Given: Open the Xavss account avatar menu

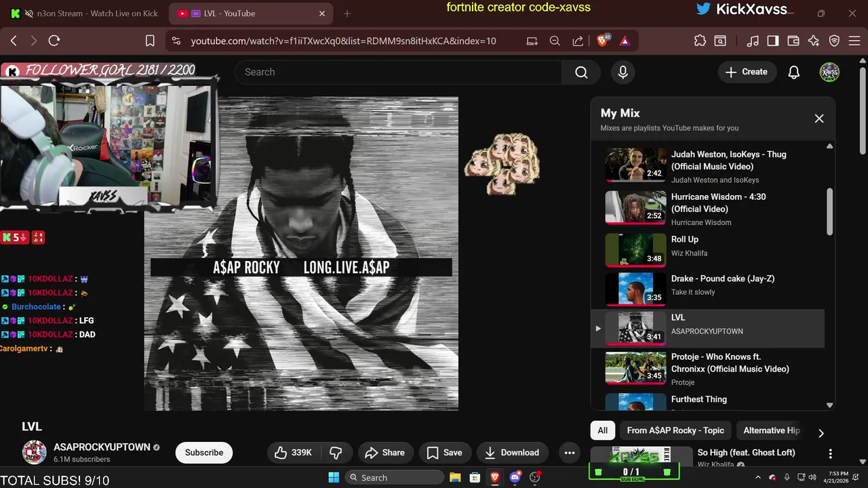Looking at the screenshot, I should (829, 72).
